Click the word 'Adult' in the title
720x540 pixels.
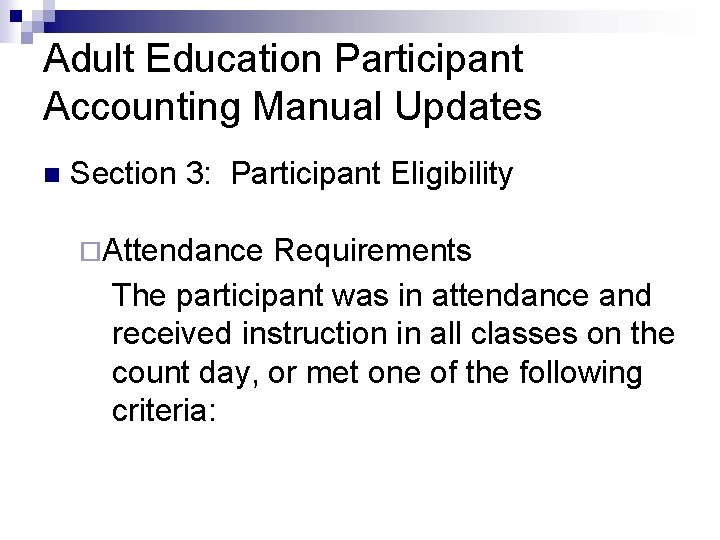89,58
